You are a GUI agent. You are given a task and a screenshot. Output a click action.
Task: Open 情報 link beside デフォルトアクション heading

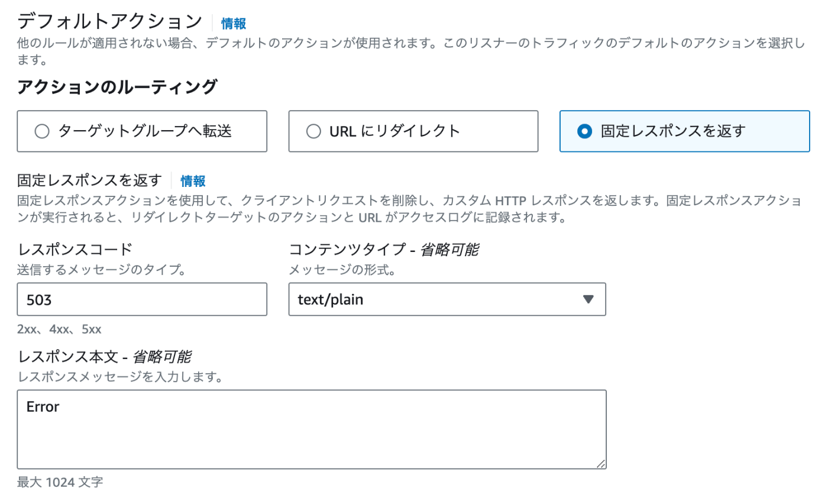point(234,24)
